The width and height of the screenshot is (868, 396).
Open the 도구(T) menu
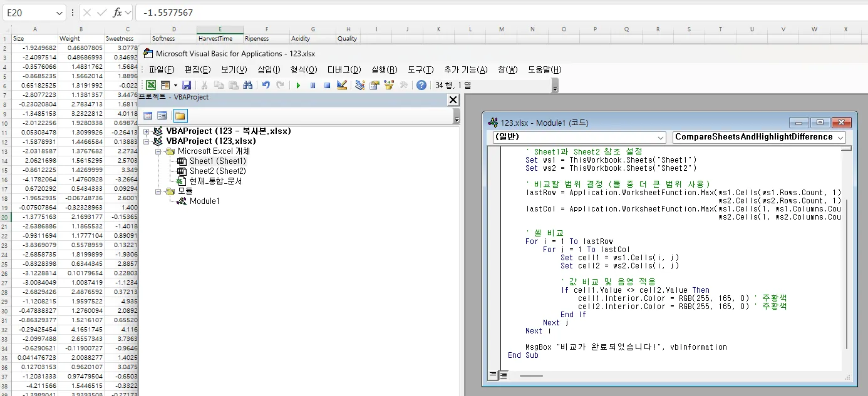coord(420,69)
